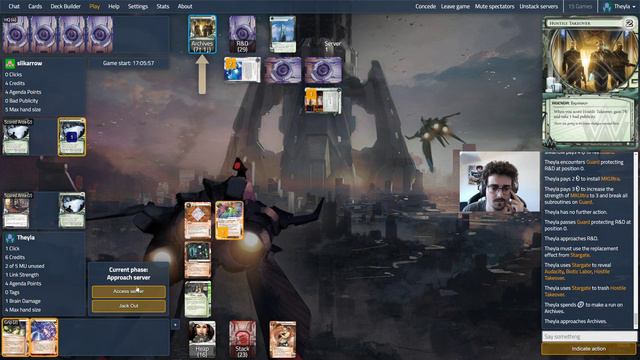Screen dimensions: 640x360
Task: Toggle Unstack servers
Action: click(x=538, y=6)
